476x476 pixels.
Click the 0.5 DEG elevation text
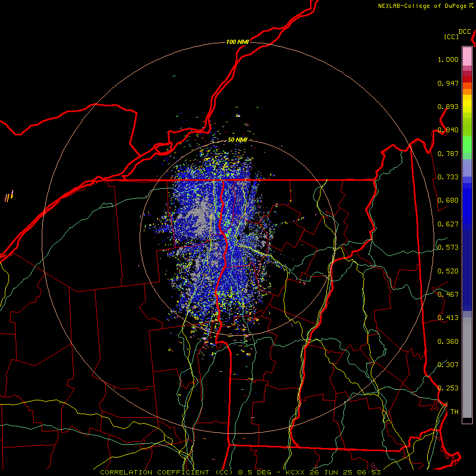[254, 472]
